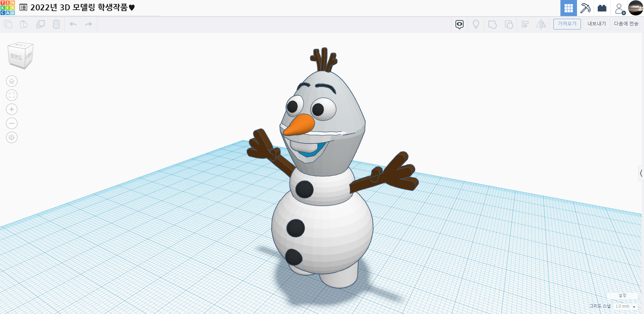Screen dimensions: 644x314
Task: Align the selected objects
Action: (x=525, y=24)
